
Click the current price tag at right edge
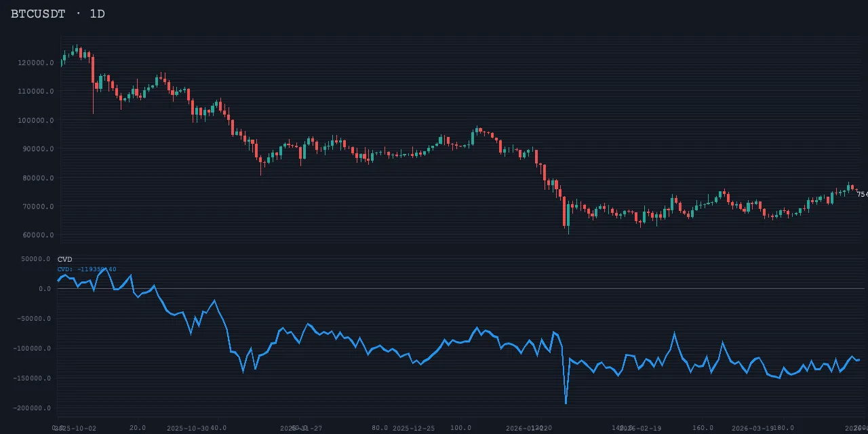click(861, 195)
